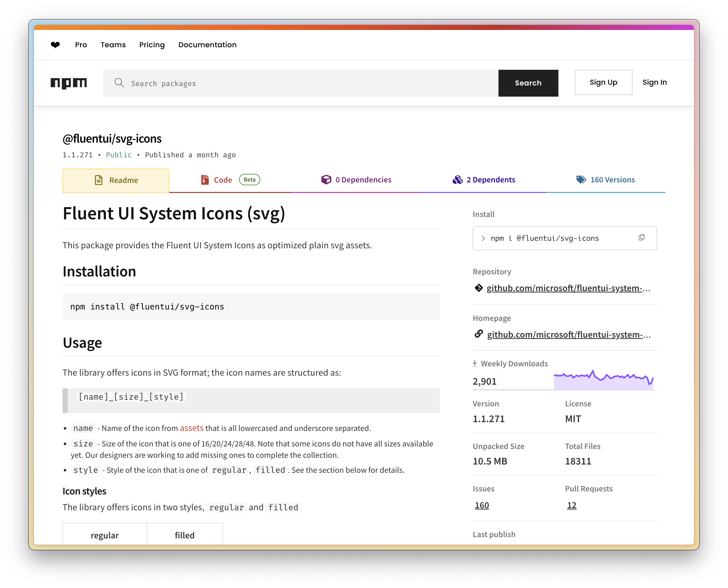
Task: Click the Code zip file icon
Action: (205, 180)
